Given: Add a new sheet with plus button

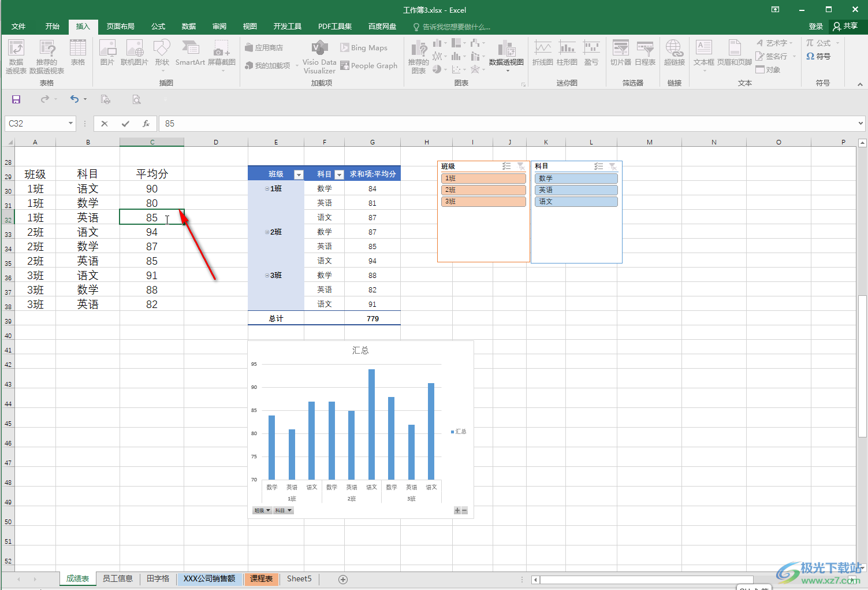Looking at the screenshot, I should (343, 579).
